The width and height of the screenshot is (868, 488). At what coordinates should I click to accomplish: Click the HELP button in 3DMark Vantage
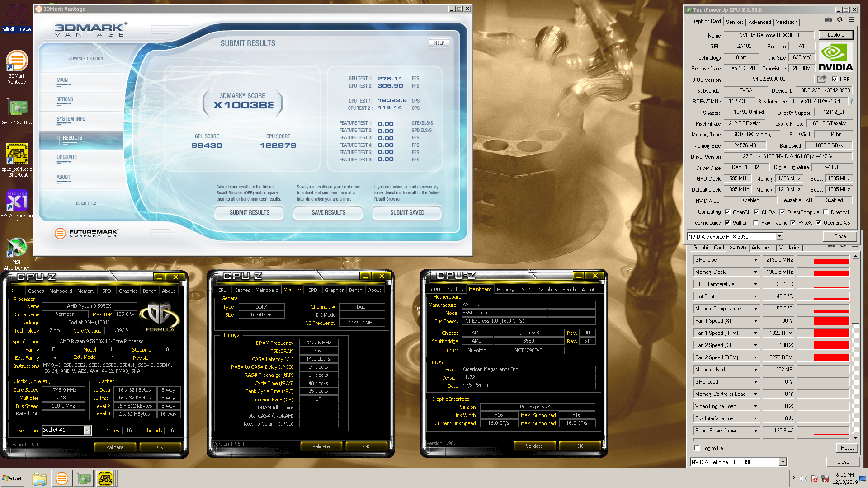pos(439,43)
